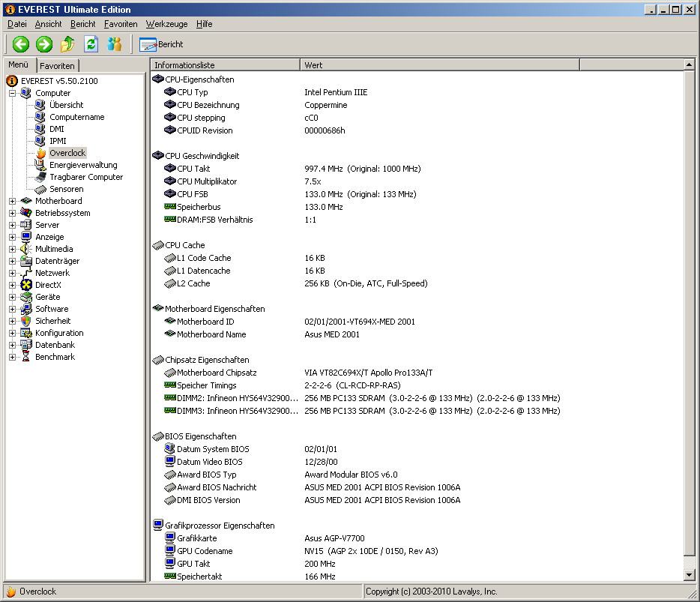Expand the Anzeige tree node

click(13, 237)
